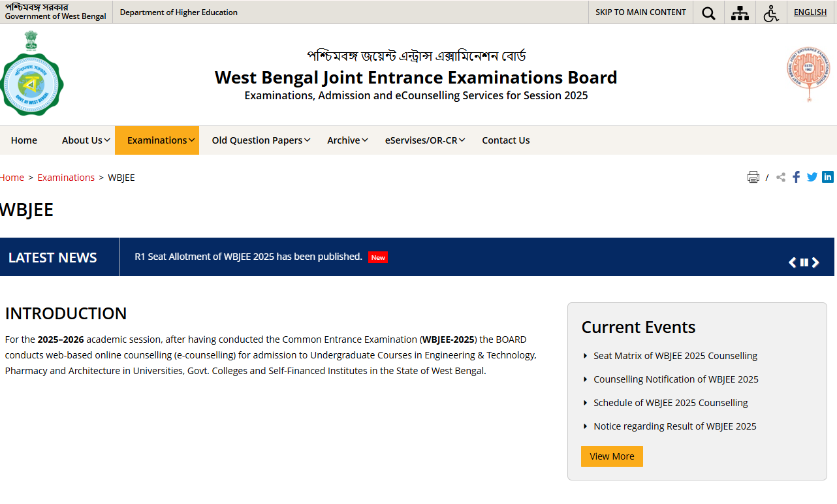Click the LATEST NEWS label
The width and height of the screenshot is (837, 504).
coord(52,258)
